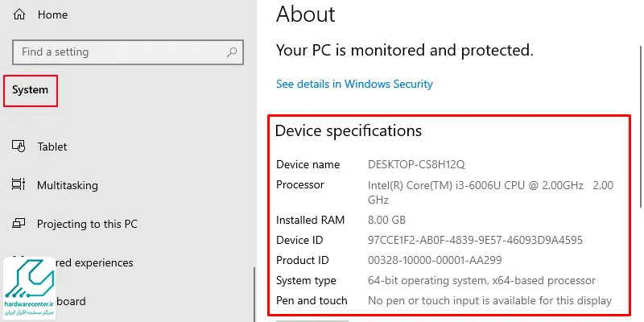Open Projecting to this PC settings

coord(87,225)
